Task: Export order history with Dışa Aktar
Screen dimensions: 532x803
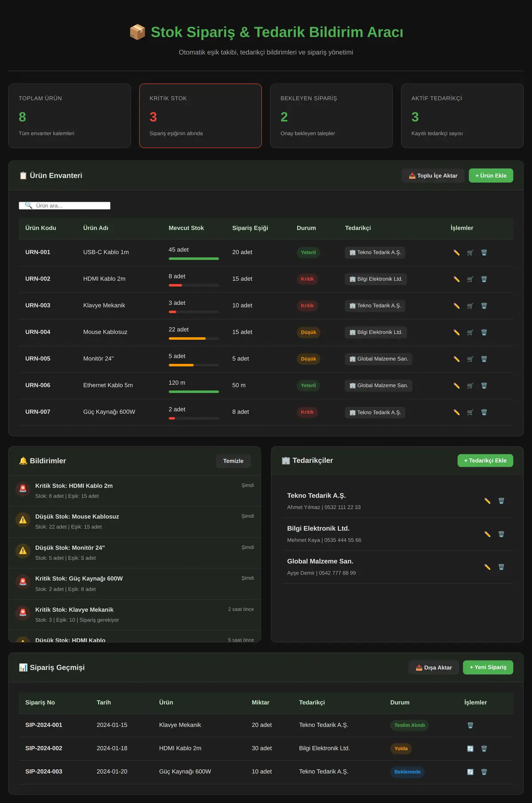Action: [434, 667]
